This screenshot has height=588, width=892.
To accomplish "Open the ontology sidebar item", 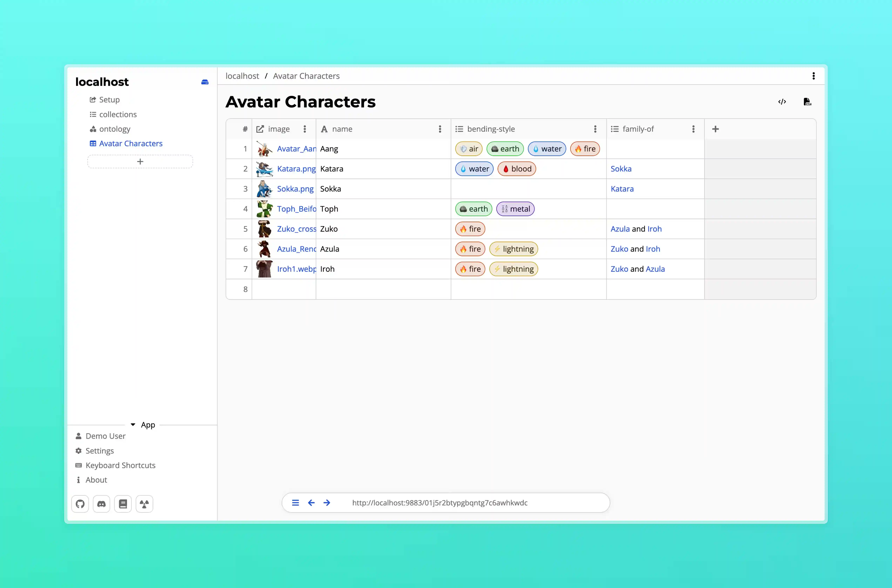I will point(114,129).
